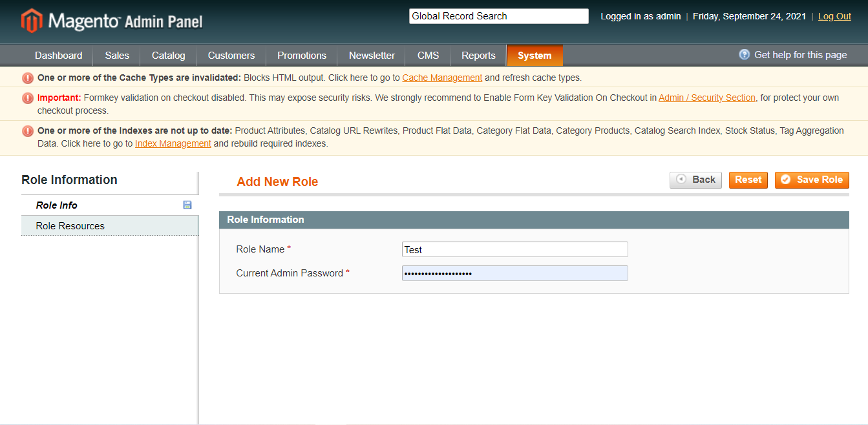Select the System menu tab
The image size is (868, 425).
point(535,56)
